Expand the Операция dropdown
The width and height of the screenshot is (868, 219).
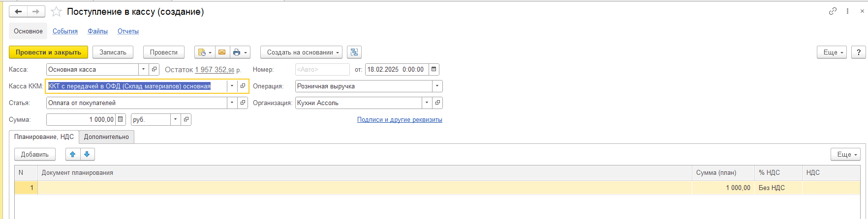(437, 86)
